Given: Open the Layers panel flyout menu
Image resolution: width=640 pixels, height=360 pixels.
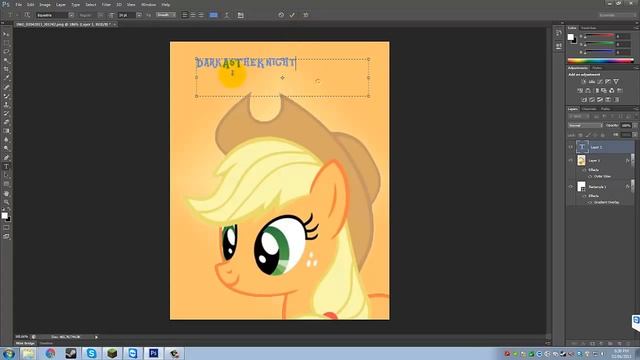Looking at the screenshot, I should tap(636, 109).
